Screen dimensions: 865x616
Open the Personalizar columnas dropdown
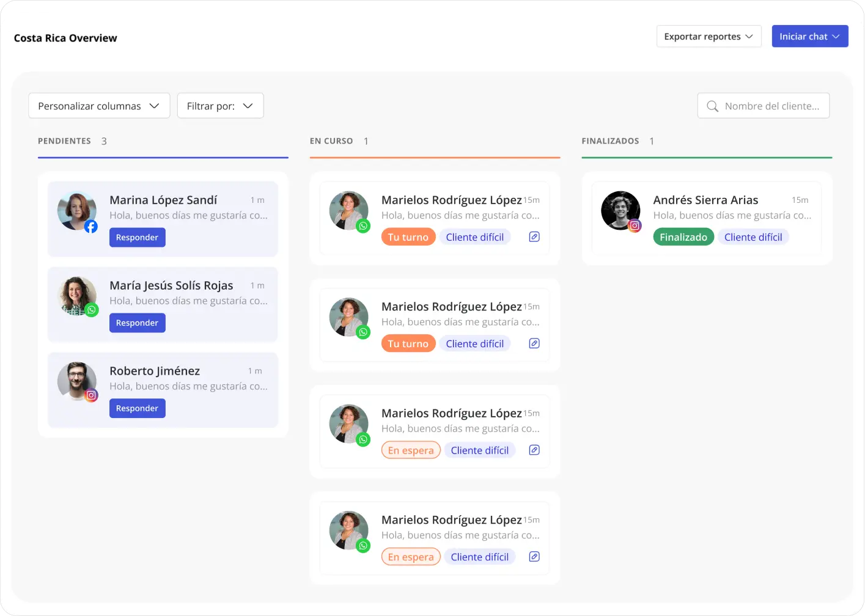pos(99,106)
